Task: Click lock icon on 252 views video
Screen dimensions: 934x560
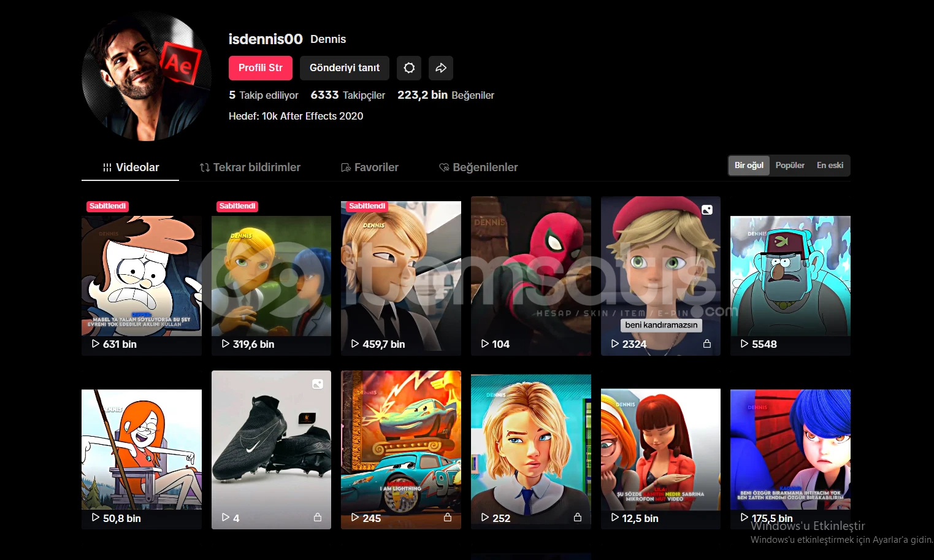Action: pos(578,518)
